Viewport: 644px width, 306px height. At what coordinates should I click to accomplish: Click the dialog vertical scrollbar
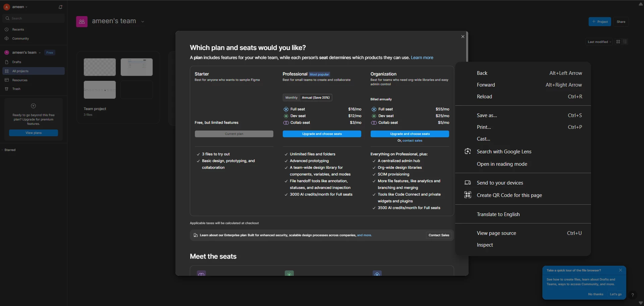467,47
